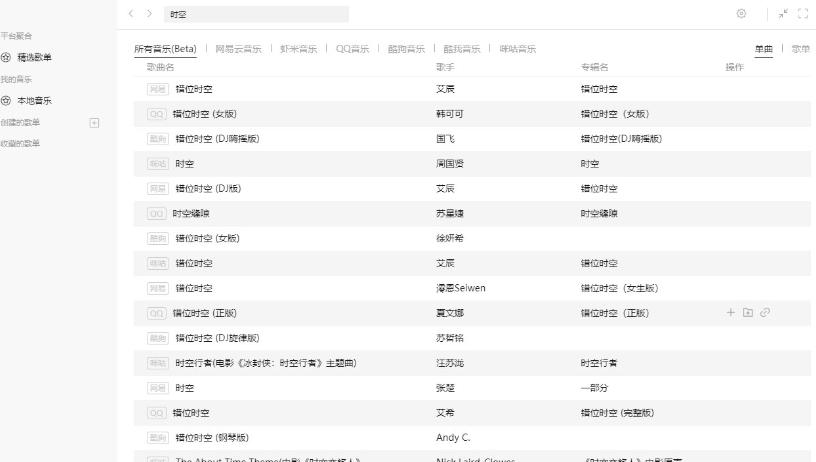816x462 pixels.
Task: Select the 所有音乐(Beta) tab
Action: [165, 49]
